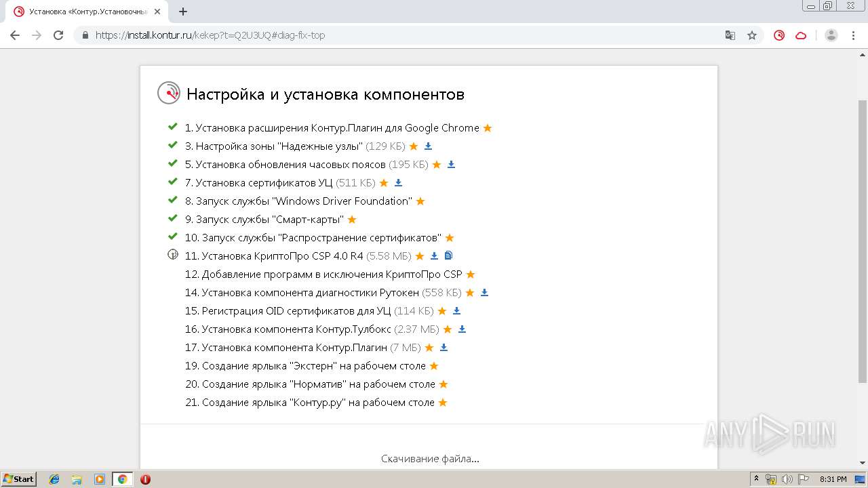
Task: Download the Контур.Плагин 7 МБ component
Action: (443, 348)
